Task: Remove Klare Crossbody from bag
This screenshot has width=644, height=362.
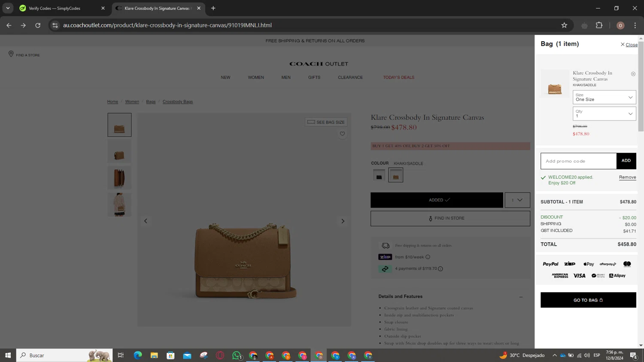Action: pos(633,74)
